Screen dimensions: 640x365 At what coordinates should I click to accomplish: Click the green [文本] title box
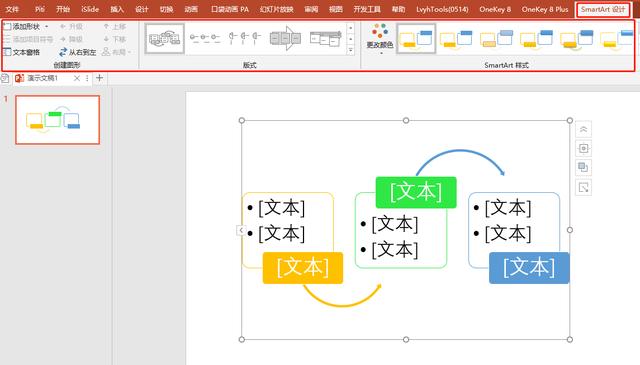point(416,192)
